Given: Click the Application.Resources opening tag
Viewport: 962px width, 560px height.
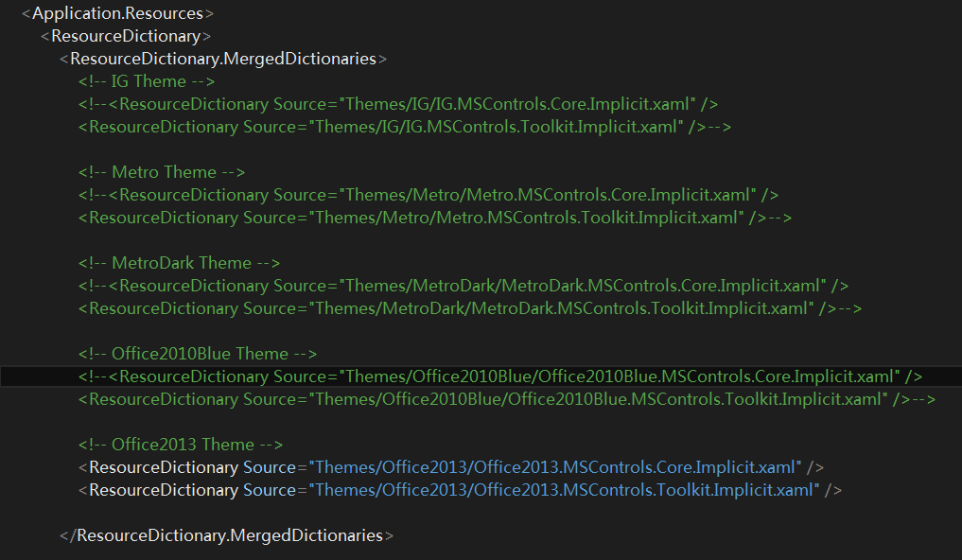Looking at the screenshot, I should pyautogui.click(x=117, y=13).
